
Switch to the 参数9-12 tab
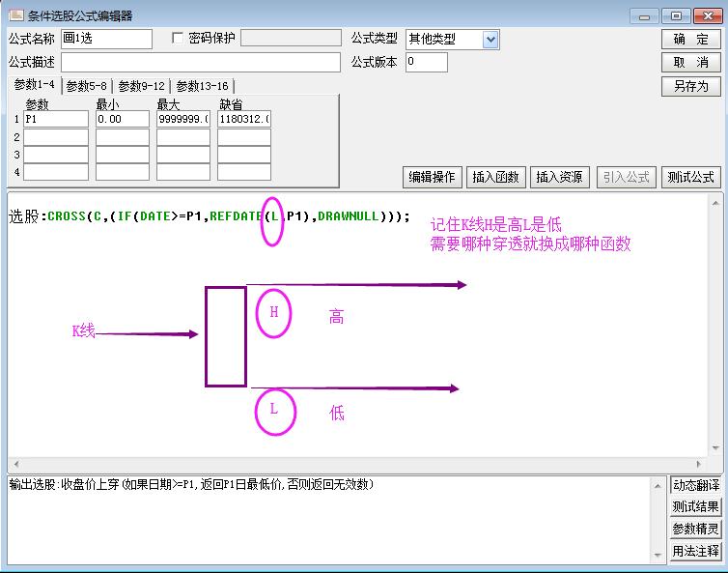[142, 86]
